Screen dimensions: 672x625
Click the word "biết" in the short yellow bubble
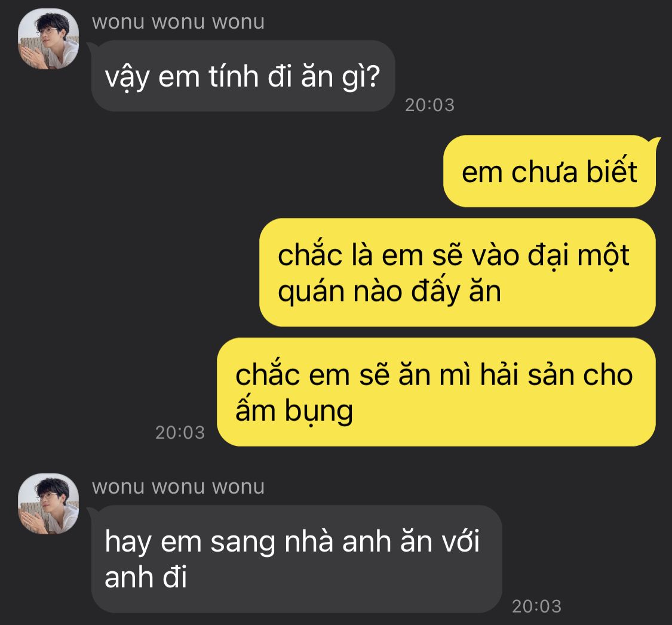(x=612, y=171)
